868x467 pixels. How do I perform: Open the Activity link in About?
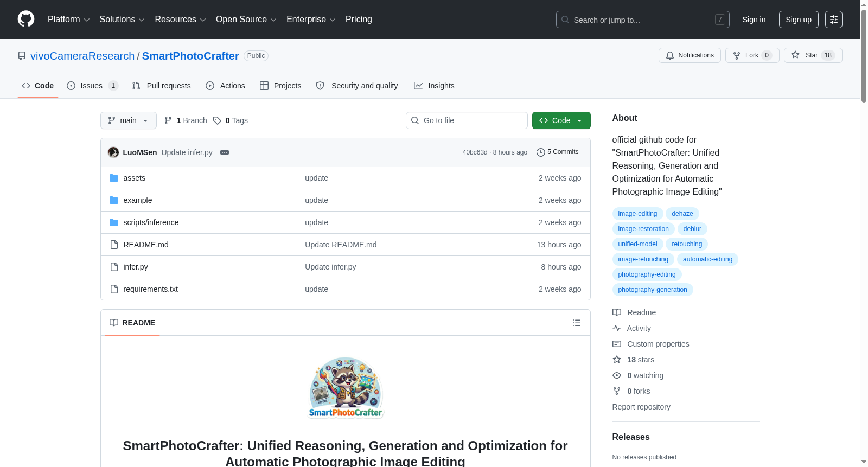pyautogui.click(x=631, y=328)
